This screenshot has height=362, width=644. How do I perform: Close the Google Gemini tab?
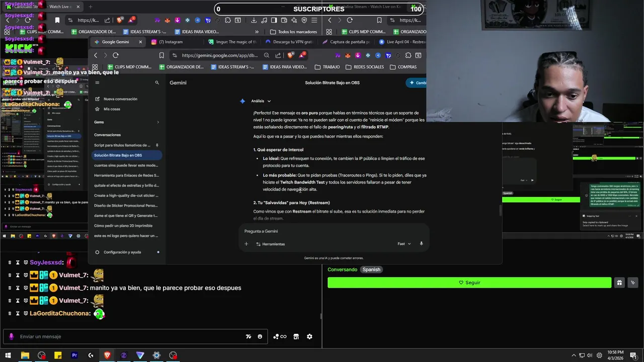(140, 42)
